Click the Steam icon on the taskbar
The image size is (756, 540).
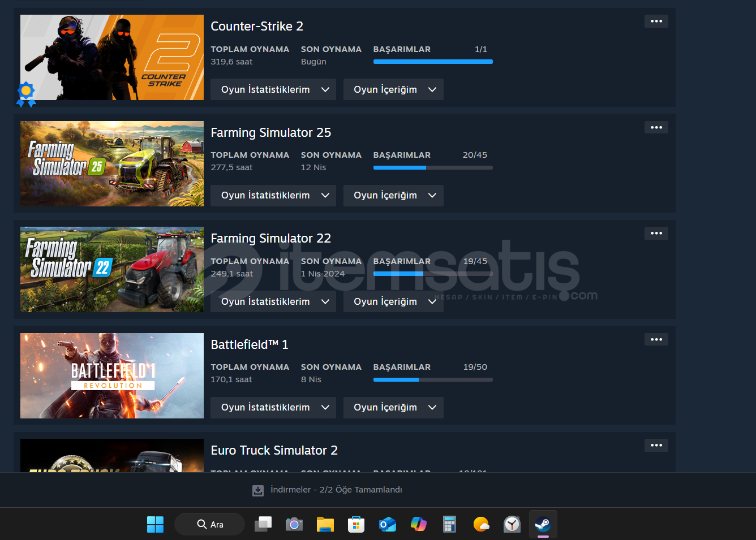click(543, 524)
